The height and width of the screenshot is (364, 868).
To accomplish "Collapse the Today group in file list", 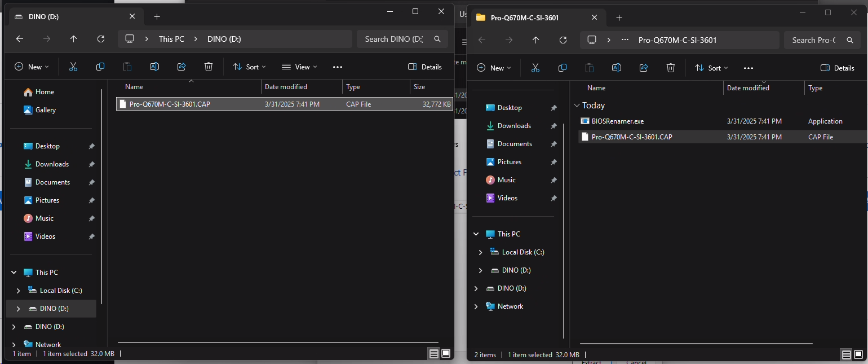I will click(x=577, y=106).
